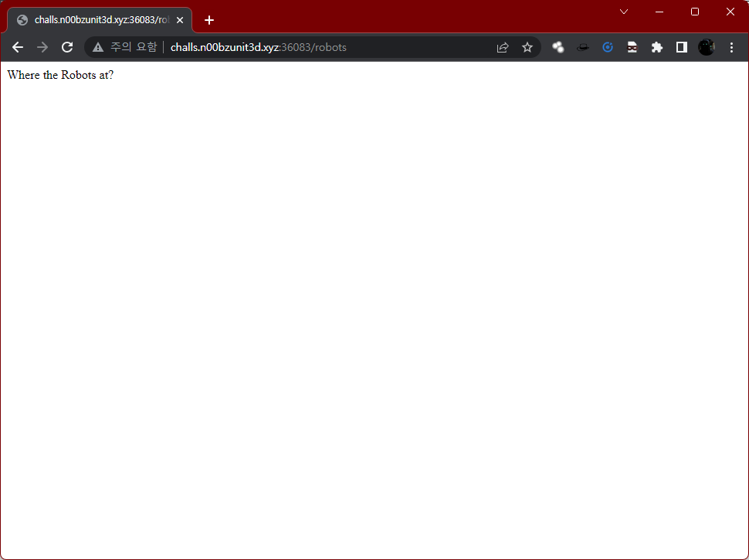749x560 pixels.
Task: Close the challs.n00bzunit3d.xyz tab
Action: coord(180,20)
